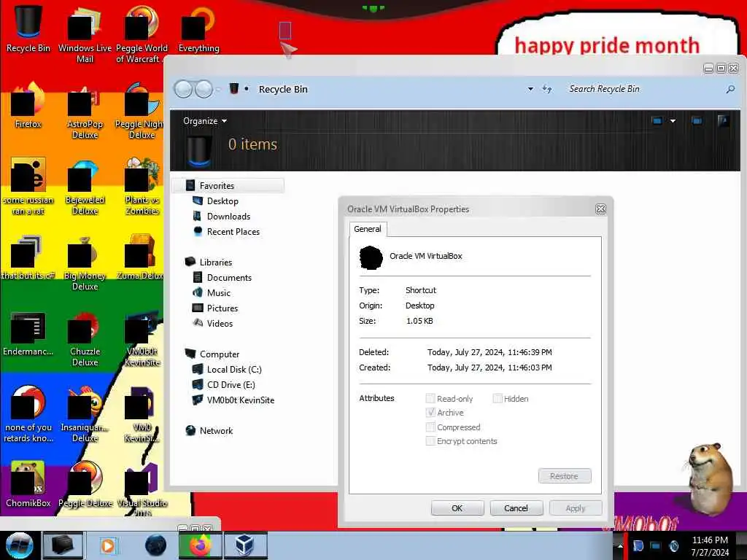Viewport: 747px width, 560px height.
Task: Click the Explorer taskbar button
Action: (x=63, y=545)
